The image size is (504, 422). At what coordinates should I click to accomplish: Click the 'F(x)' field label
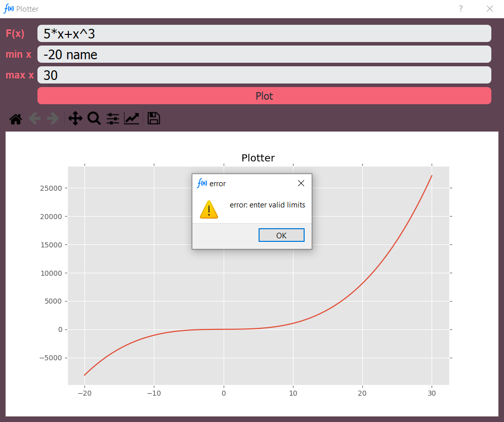click(x=15, y=33)
